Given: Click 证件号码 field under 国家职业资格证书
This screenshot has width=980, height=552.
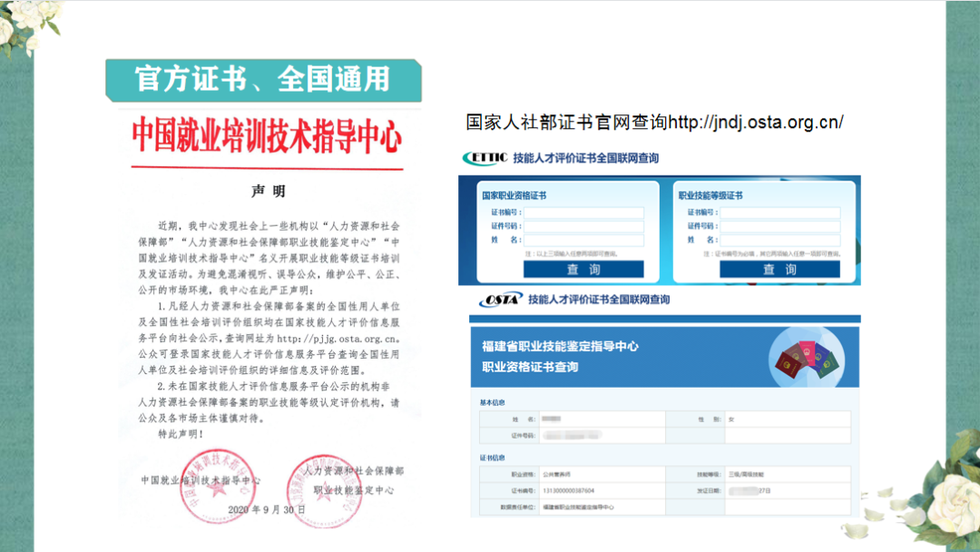Looking at the screenshot, I should (583, 227).
